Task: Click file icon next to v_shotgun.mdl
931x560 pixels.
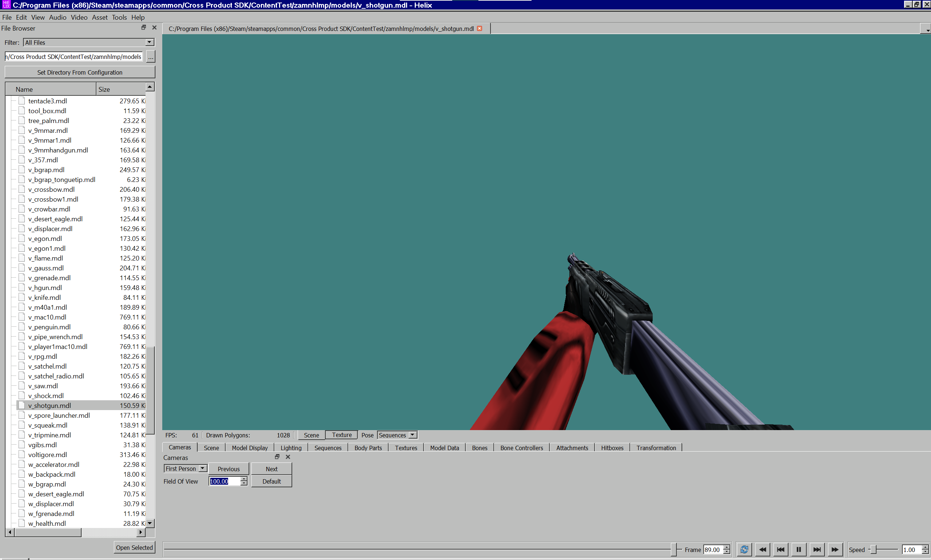Action: [x=22, y=405]
